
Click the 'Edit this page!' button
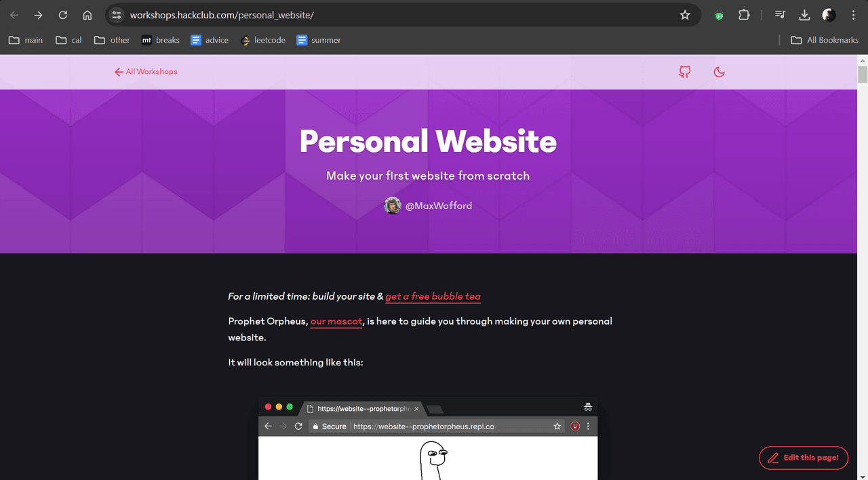point(804,458)
